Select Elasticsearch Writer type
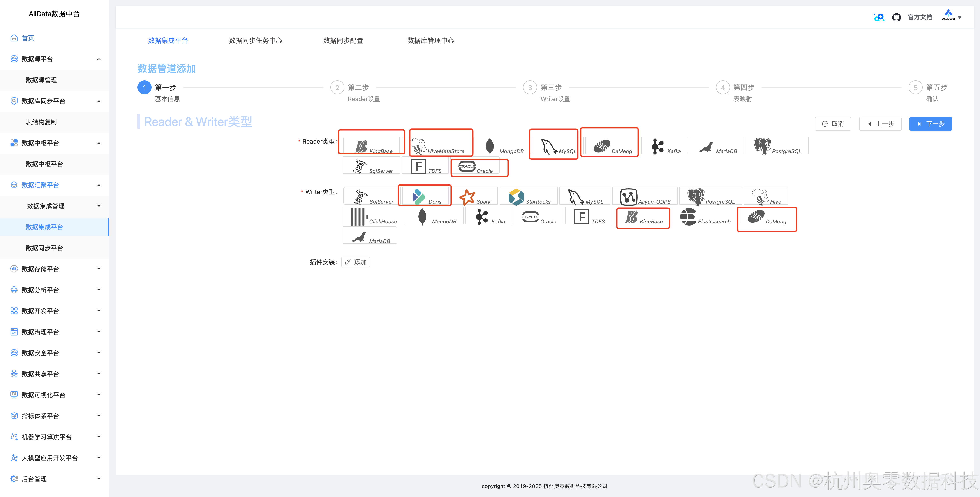 coord(705,216)
